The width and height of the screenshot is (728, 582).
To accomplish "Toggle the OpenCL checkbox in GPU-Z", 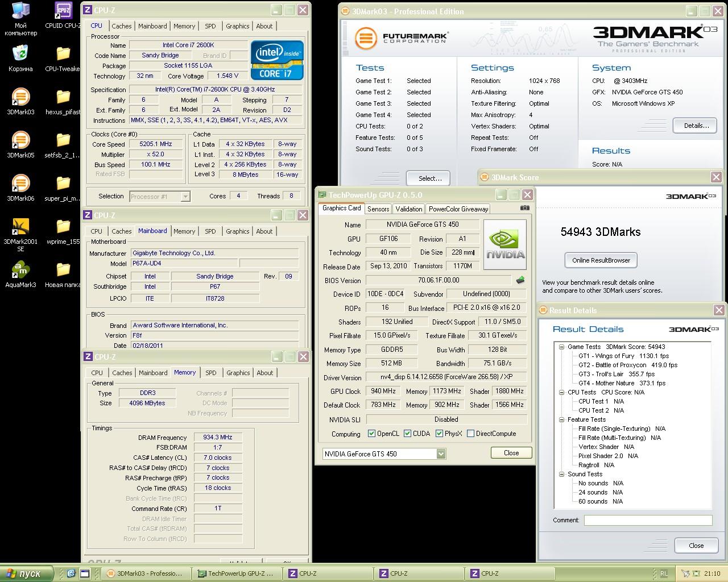I will click(x=372, y=434).
